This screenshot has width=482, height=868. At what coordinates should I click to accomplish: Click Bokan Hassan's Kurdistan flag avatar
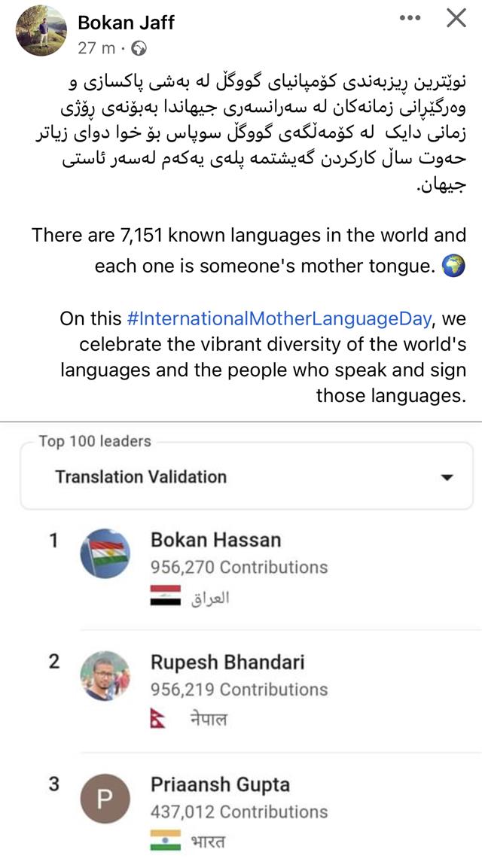105,554
